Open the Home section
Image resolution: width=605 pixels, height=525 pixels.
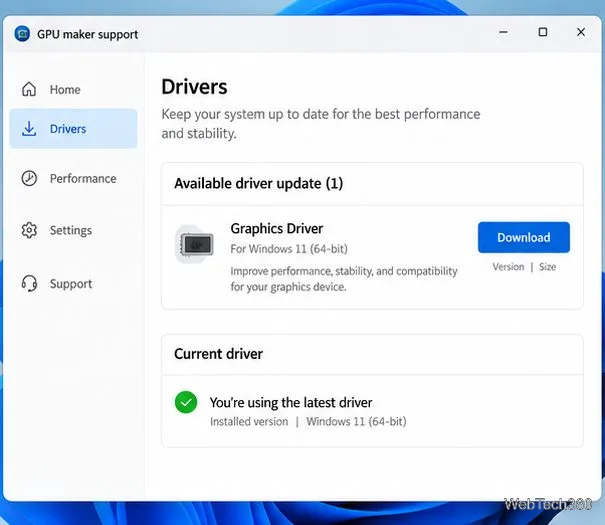[x=73, y=89]
